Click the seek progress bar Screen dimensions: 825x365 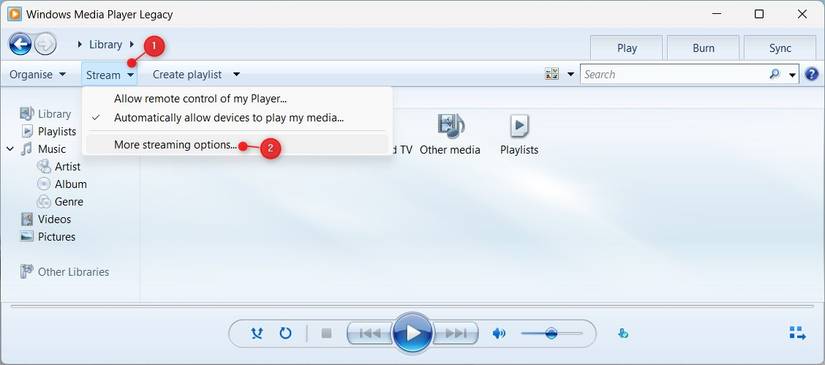pyautogui.click(x=412, y=306)
